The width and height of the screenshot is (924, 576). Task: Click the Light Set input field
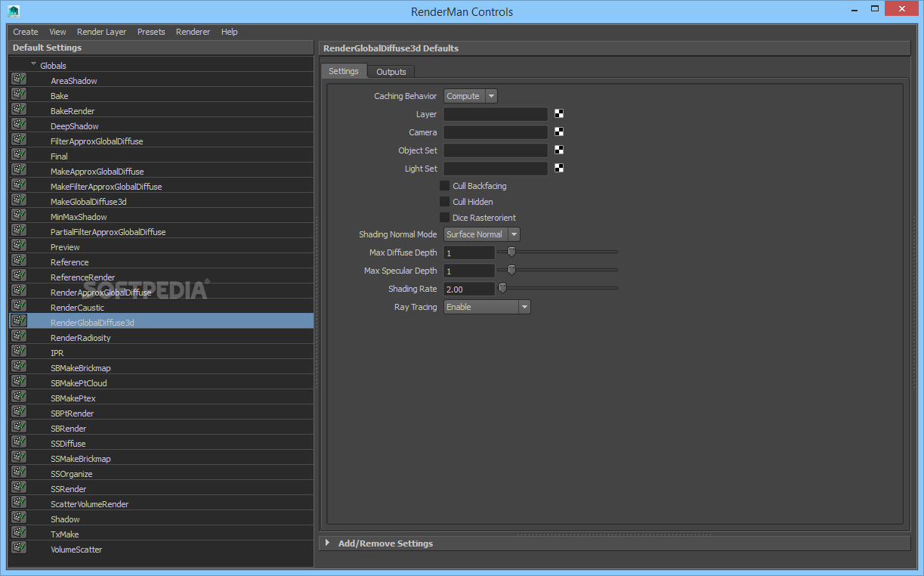(x=496, y=169)
